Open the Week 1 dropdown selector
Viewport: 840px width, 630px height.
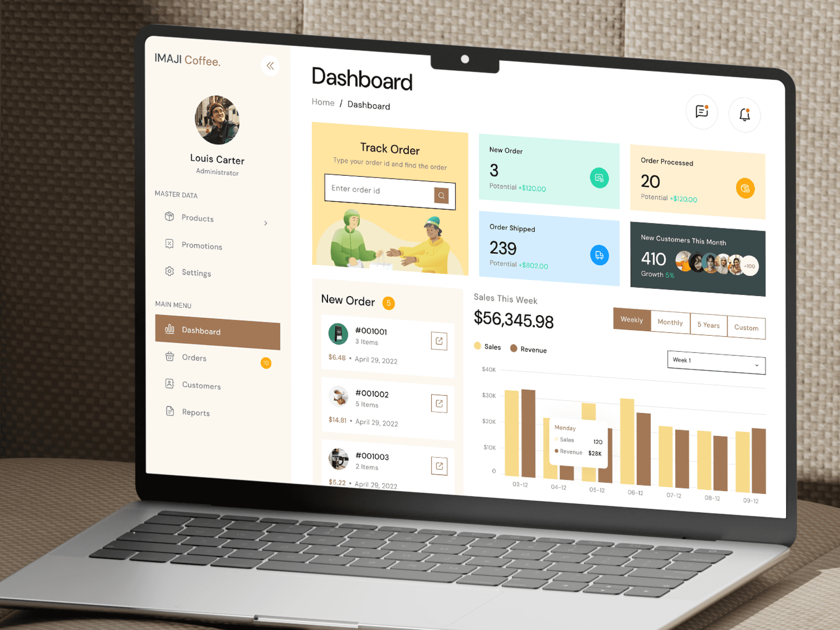[715, 363]
